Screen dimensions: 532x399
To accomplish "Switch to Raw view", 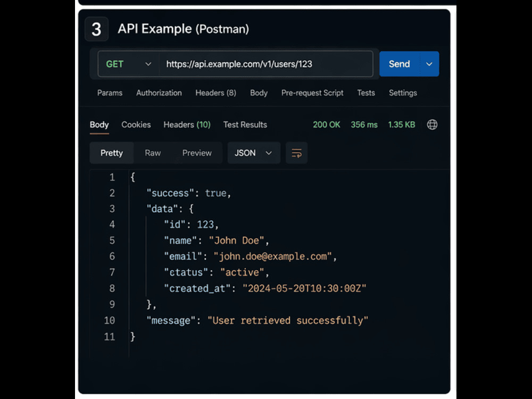I will [x=153, y=153].
